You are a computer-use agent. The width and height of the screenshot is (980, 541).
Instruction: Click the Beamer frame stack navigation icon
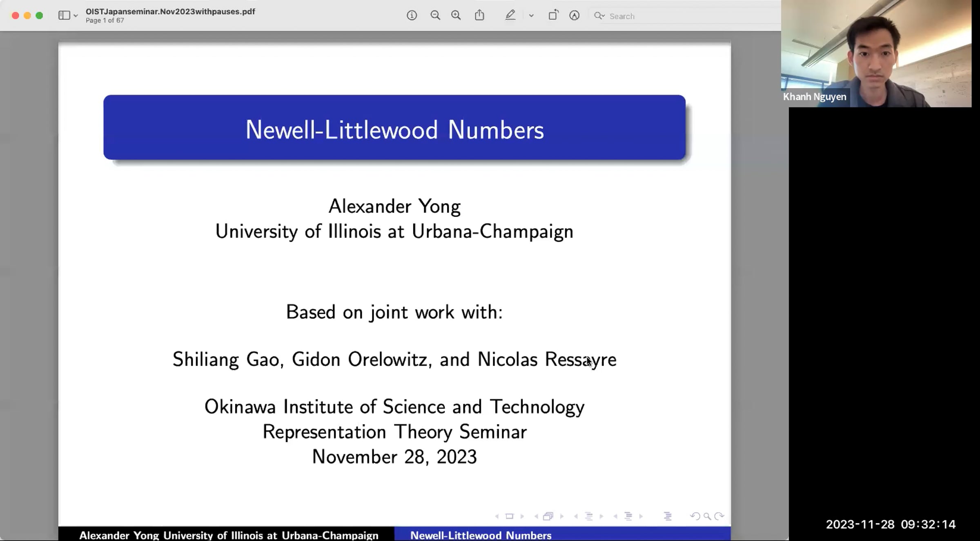pyautogui.click(x=548, y=516)
